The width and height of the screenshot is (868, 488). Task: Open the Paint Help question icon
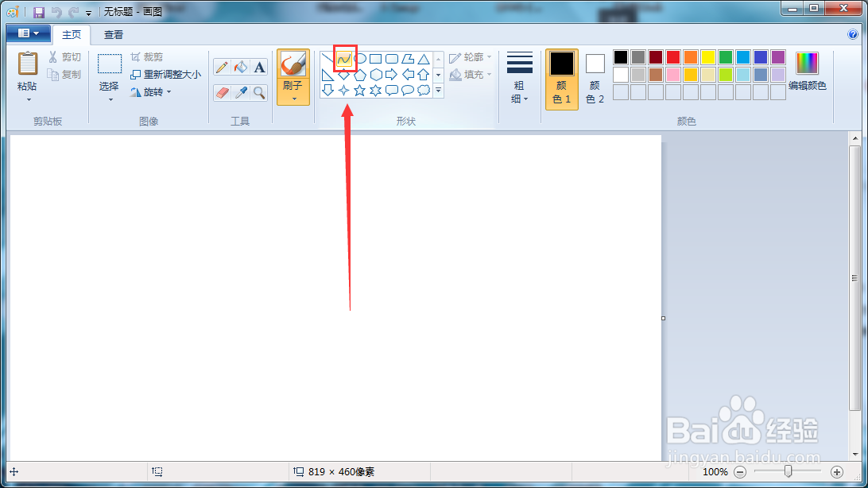tap(853, 34)
